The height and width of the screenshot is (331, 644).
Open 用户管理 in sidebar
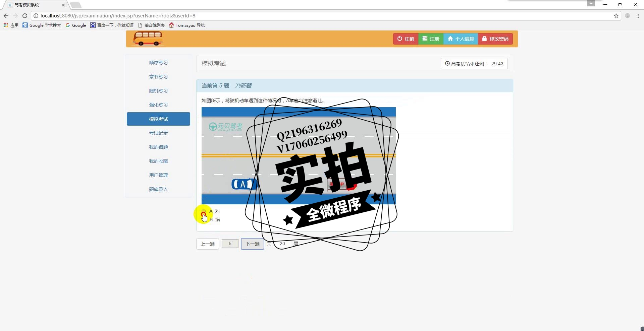pyautogui.click(x=158, y=175)
